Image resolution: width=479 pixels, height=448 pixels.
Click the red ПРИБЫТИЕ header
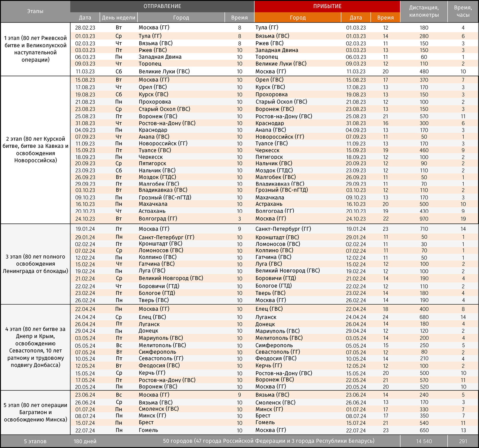point(327,6)
